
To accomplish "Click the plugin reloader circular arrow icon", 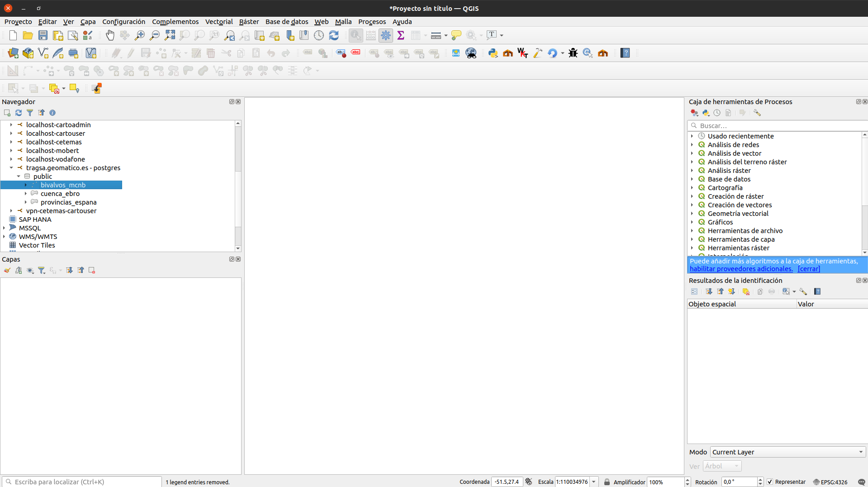I will 552,53.
